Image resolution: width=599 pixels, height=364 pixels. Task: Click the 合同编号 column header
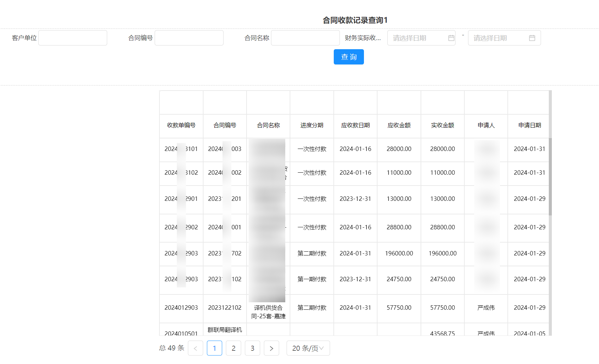pyautogui.click(x=225, y=126)
